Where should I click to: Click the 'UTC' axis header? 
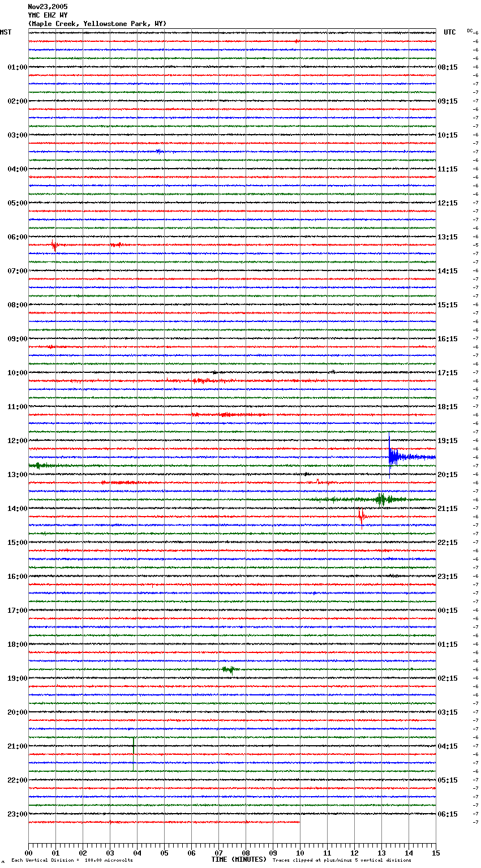pyautogui.click(x=450, y=32)
